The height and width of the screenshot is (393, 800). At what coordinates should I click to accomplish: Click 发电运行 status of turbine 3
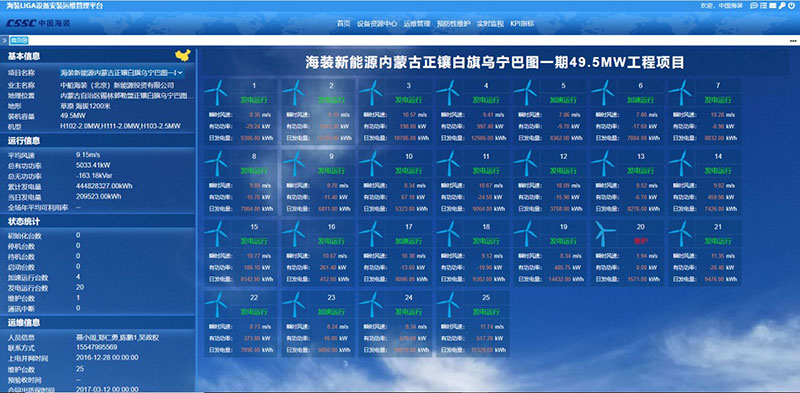point(408,100)
